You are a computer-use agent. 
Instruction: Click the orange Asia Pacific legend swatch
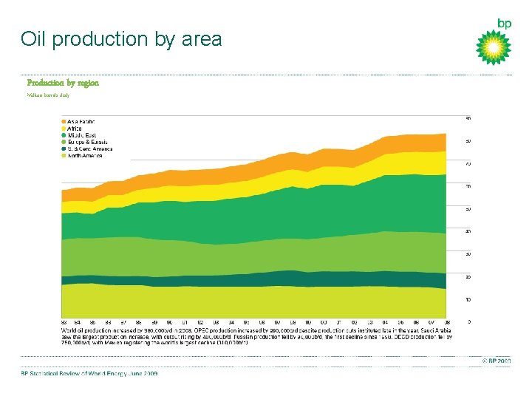[64, 121]
